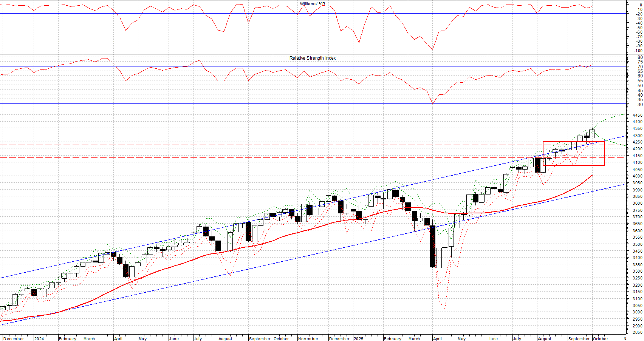Click the Relative Strength Index panel title
Image resolution: width=644 pixels, height=341 pixels.
pos(312,58)
